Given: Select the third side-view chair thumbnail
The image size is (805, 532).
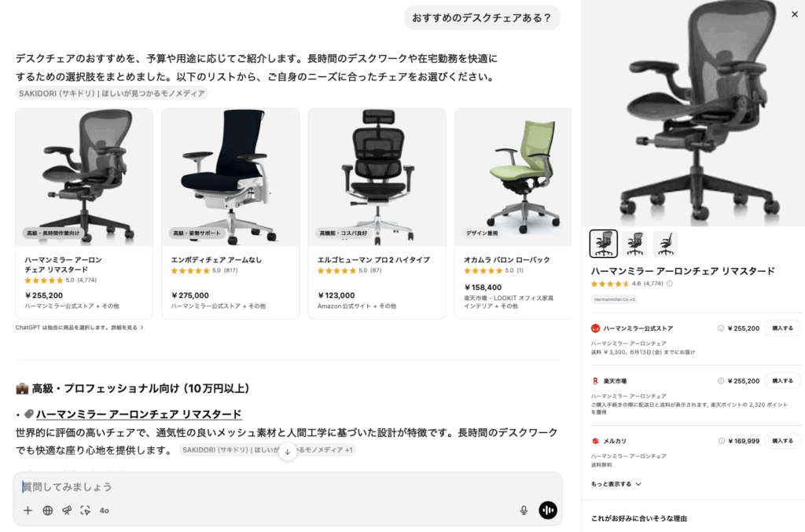Looking at the screenshot, I should 665,244.
